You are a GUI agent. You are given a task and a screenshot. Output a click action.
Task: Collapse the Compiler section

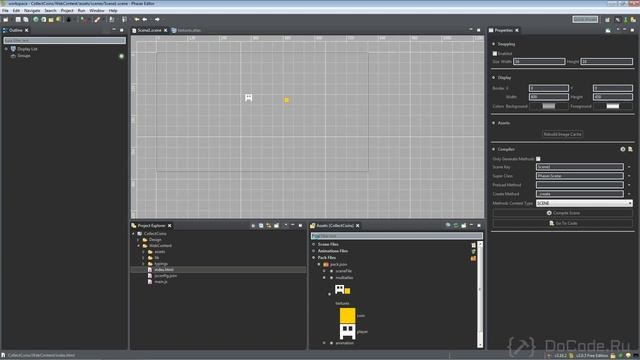coord(493,149)
